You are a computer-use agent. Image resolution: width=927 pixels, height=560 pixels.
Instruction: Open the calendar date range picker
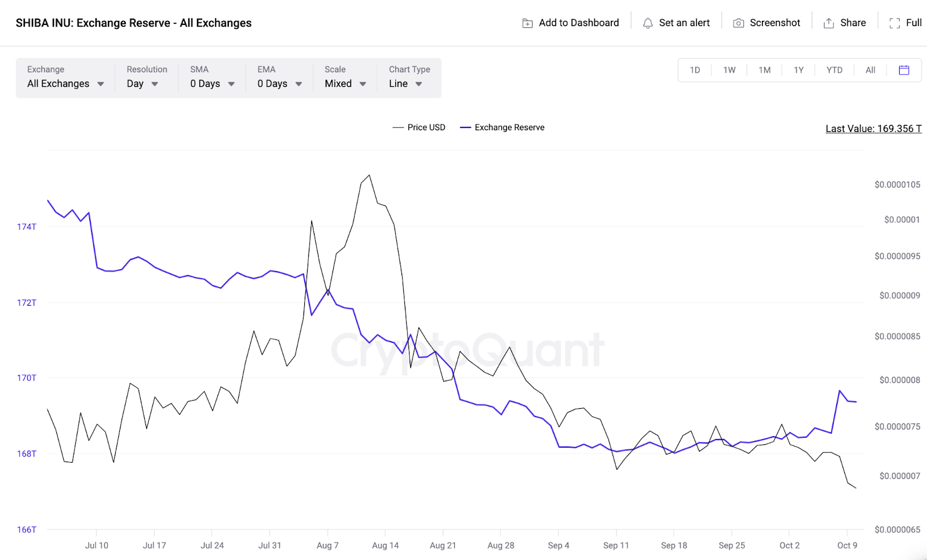(904, 70)
